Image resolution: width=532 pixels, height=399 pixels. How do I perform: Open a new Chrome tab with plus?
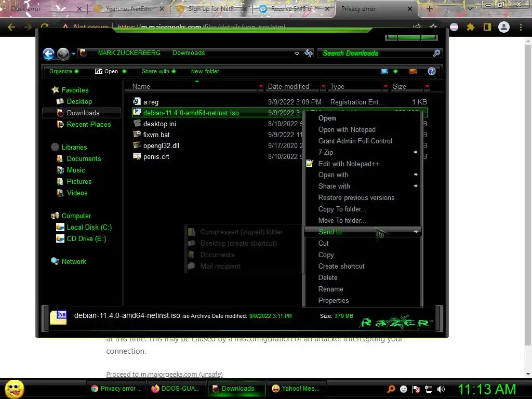point(429,9)
